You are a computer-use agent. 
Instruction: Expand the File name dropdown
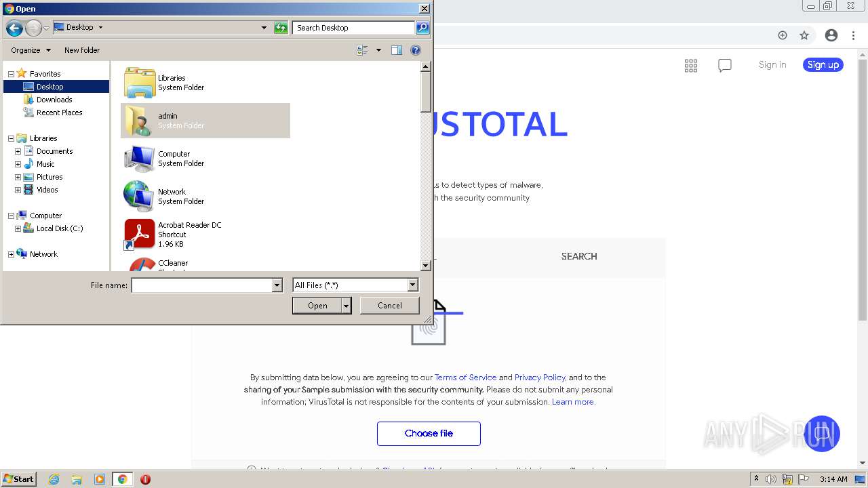tap(277, 285)
